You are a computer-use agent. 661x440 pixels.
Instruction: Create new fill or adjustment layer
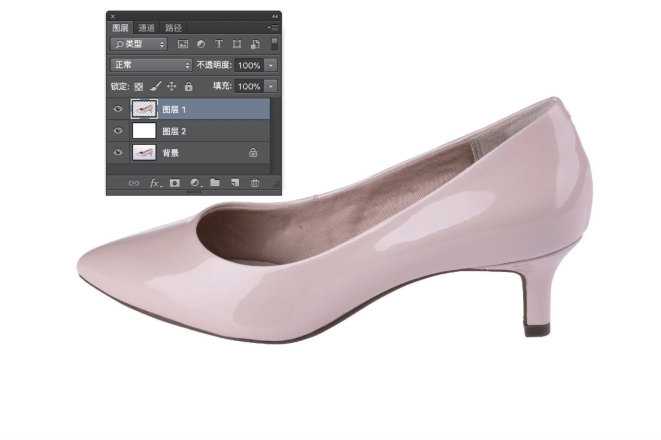[195, 183]
